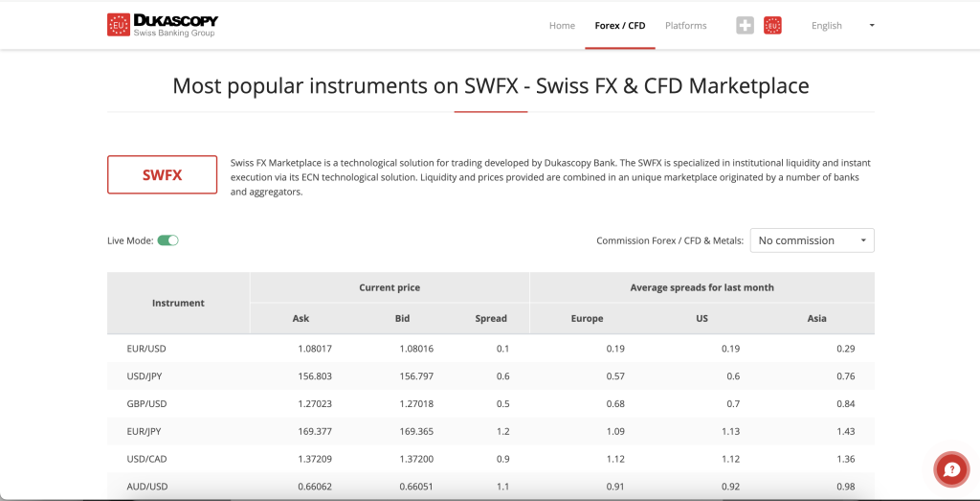Toggle the Live Mode switch
Viewport: 980px width, 501px height.
click(167, 240)
